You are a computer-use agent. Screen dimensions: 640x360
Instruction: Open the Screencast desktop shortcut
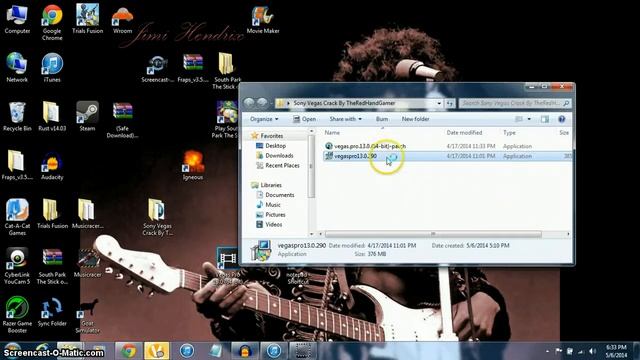(158, 69)
